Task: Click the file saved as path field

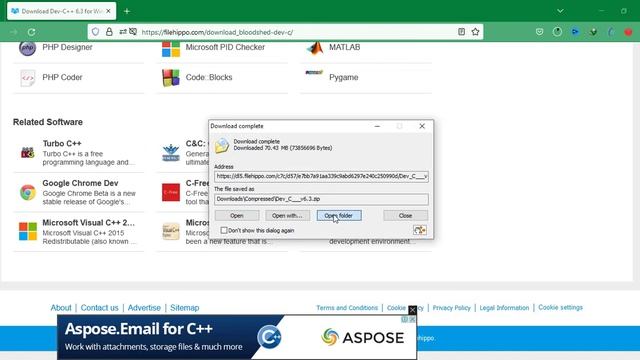Action: tap(321, 199)
